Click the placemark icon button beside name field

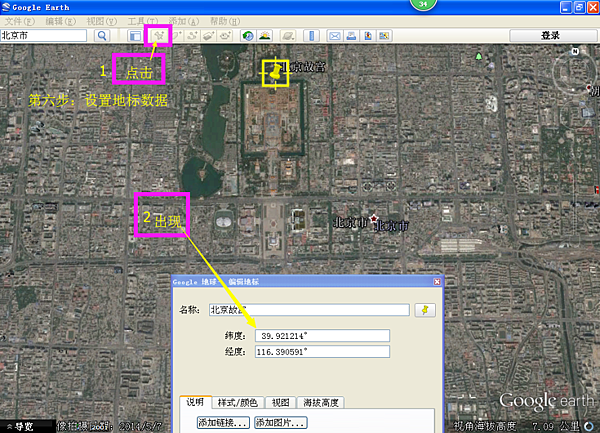425,310
